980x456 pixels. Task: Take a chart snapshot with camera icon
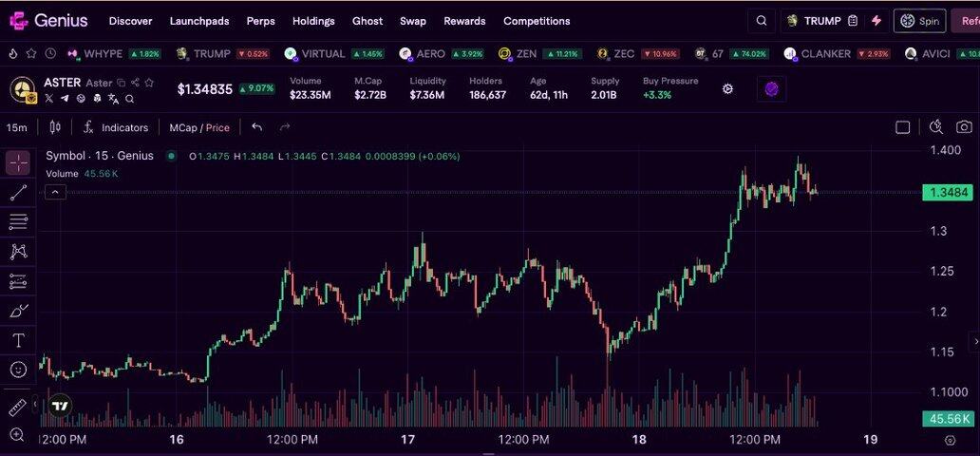(x=964, y=127)
